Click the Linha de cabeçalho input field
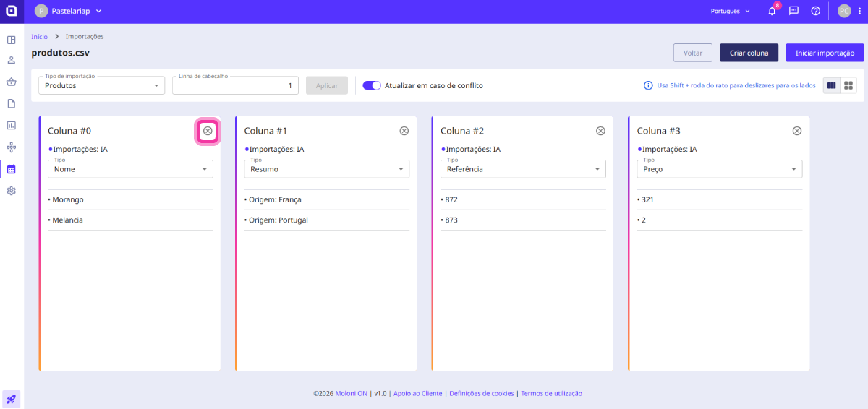The width and height of the screenshot is (868, 409). click(235, 85)
